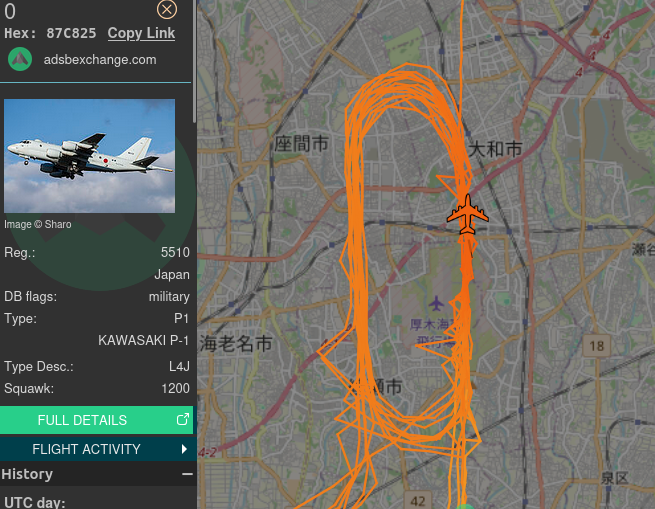
Task: Click the Full Details button
Action: pyautogui.click(x=96, y=420)
